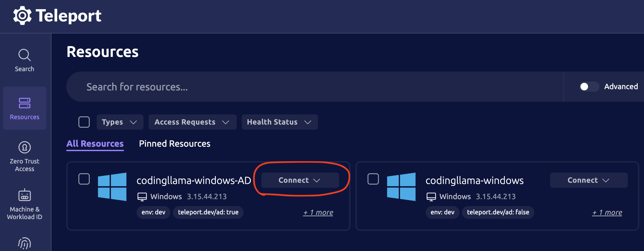Show more labels for codingllama-windows
The width and height of the screenshot is (644, 251).
(x=607, y=212)
